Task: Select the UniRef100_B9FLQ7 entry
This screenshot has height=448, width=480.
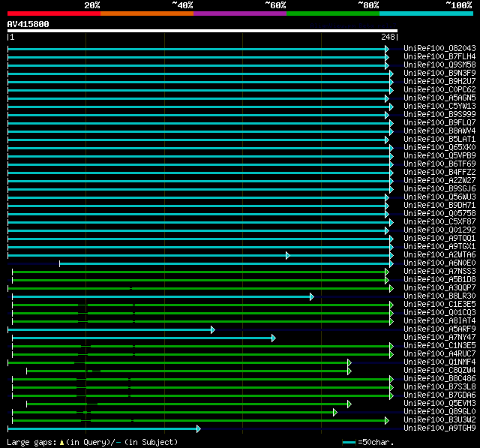Action: coord(439,123)
